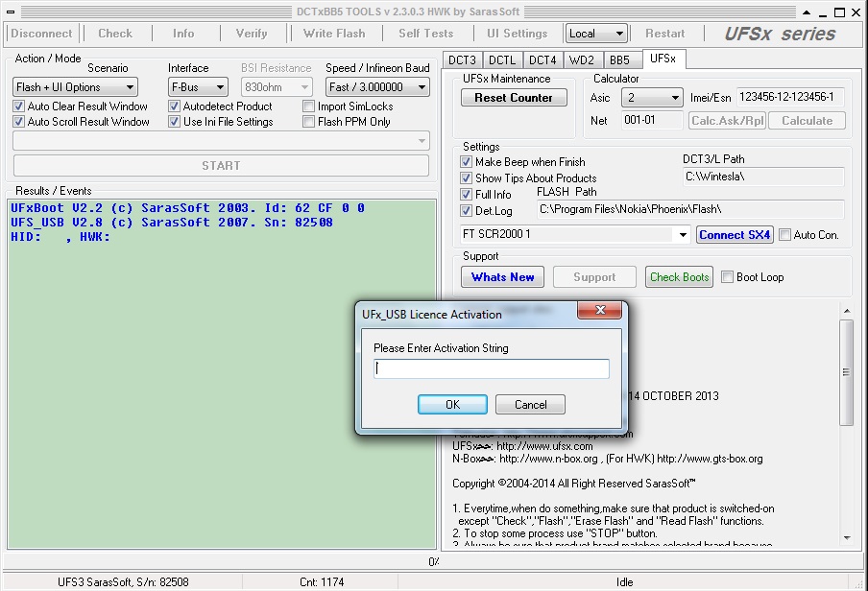This screenshot has width=868, height=591.
Task: Click the START button
Action: (221, 165)
